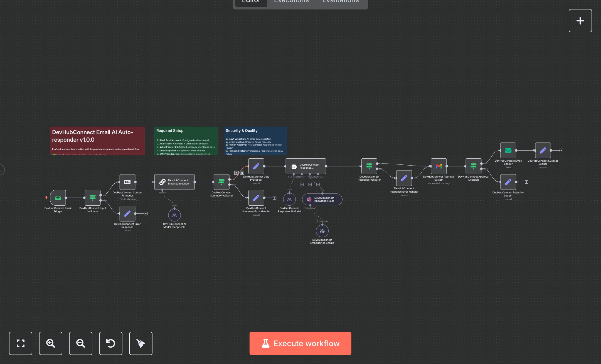This screenshot has height=364, width=601.
Task: Open the DevHubConnect Approval System Gmail node
Action: pyautogui.click(x=439, y=166)
